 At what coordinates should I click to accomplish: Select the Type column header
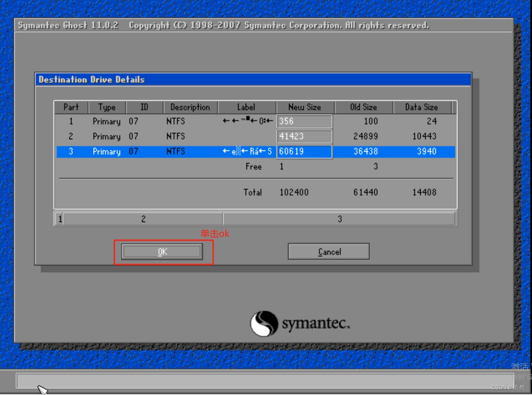pyautogui.click(x=107, y=107)
